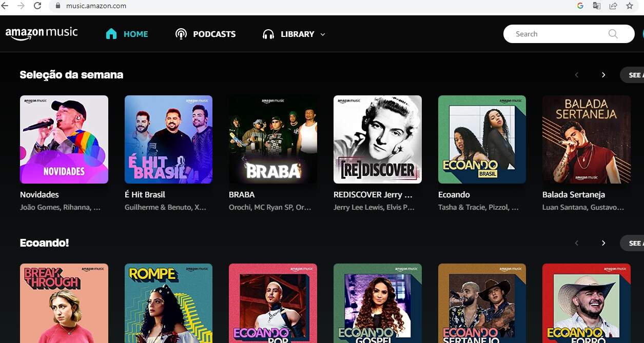Image resolution: width=644 pixels, height=343 pixels.
Task: Click See All for Ecoando! section
Action: tap(632, 243)
